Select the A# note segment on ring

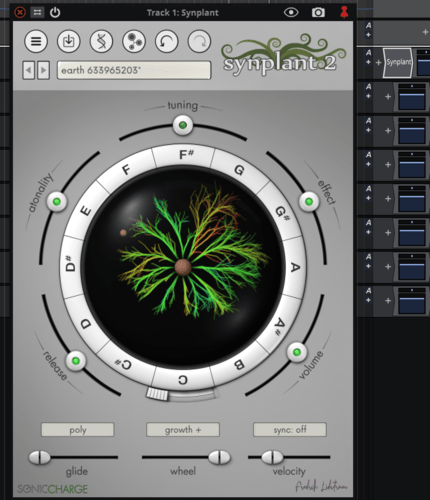[x=279, y=325]
